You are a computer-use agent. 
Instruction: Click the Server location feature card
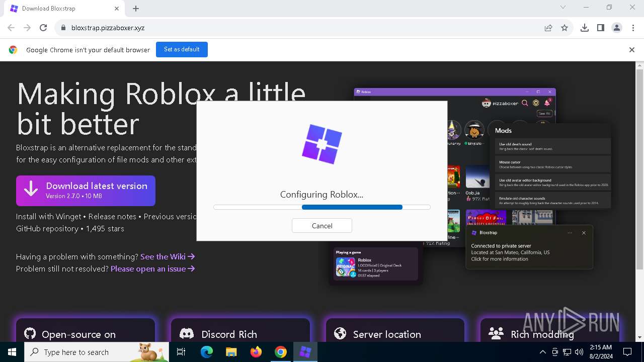pos(395,330)
